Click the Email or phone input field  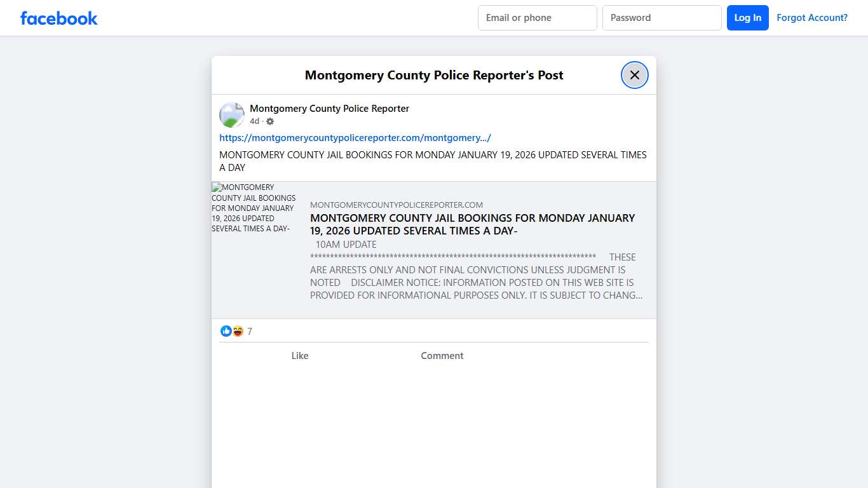[537, 18]
